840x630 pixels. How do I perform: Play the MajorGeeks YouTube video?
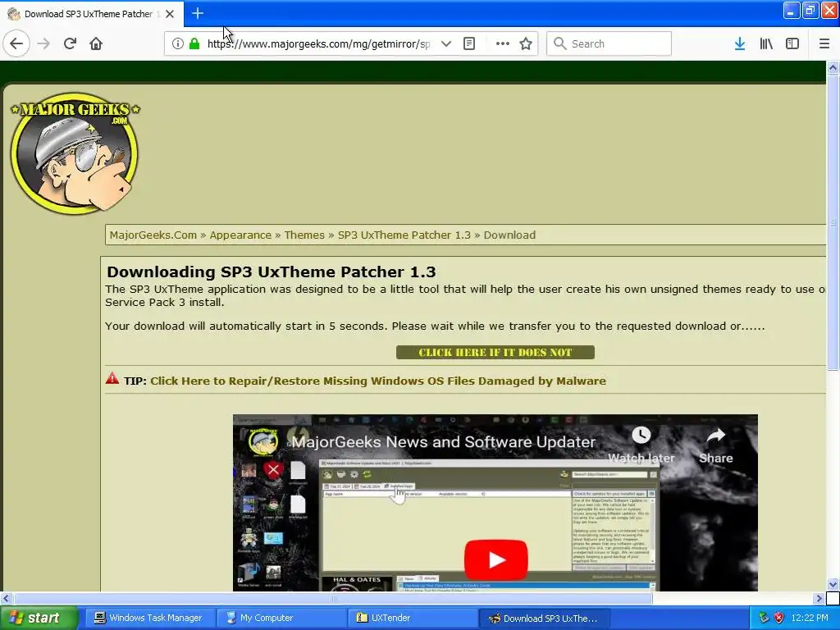pos(496,559)
